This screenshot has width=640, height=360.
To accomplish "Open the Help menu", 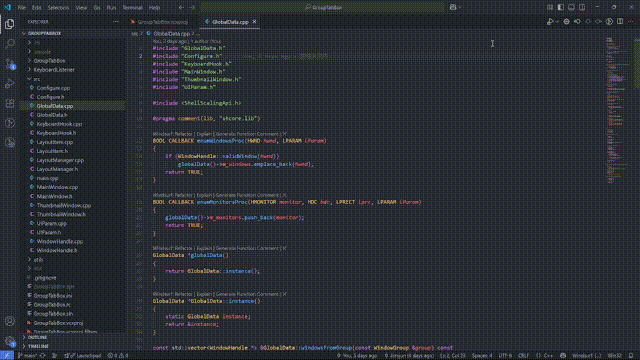I will (x=154, y=7).
